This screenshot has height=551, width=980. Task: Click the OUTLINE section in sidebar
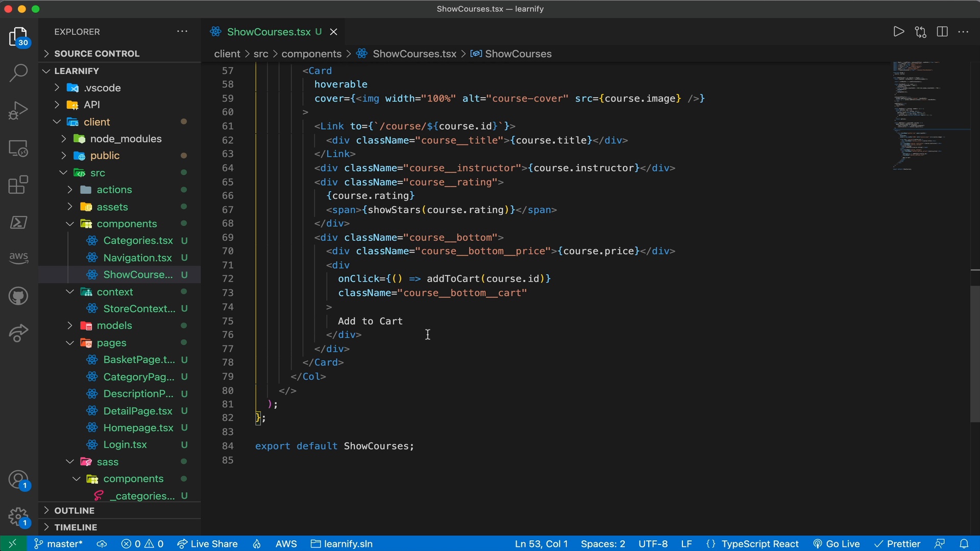coord(74,510)
